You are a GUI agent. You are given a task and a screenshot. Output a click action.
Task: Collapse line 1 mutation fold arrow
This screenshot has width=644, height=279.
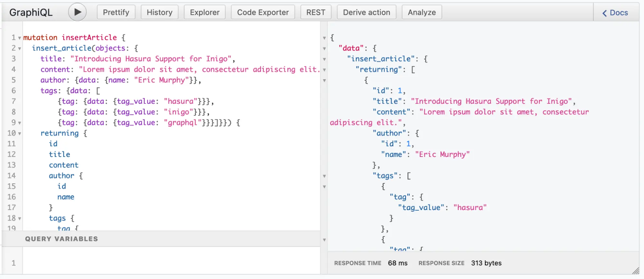pyautogui.click(x=20, y=38)
